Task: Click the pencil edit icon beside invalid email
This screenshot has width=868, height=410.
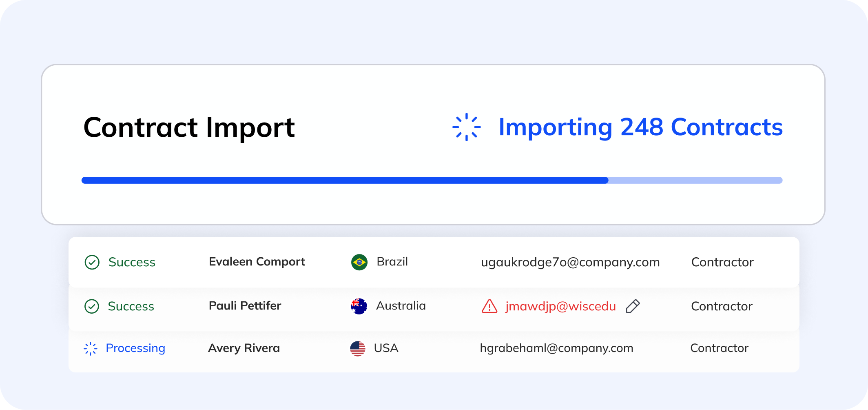Action: click(x=633, y=306)
